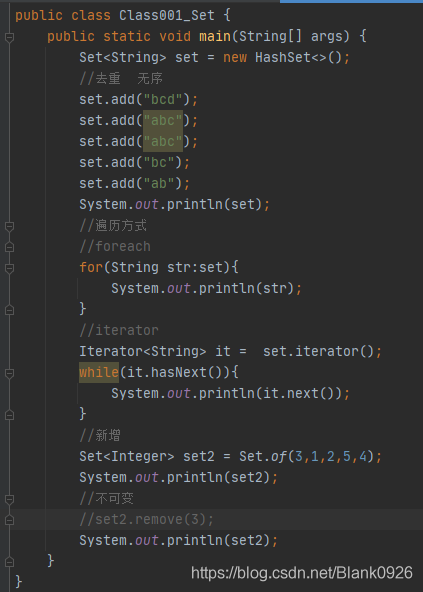Click it.hasNext() condition

click(x=175, y=373)
